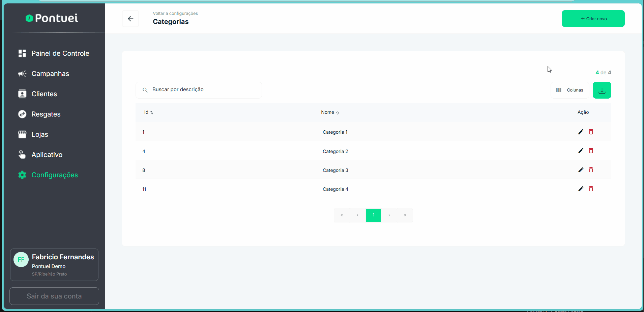Navigate to Clientes in sidebar
This screenshot has width=644, height=312.
tap(44, 94)
